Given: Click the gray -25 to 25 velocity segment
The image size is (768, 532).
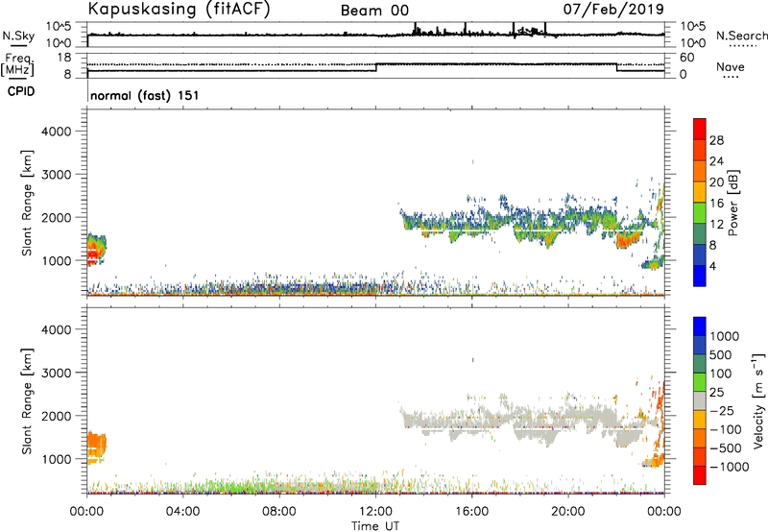Looking at the screenshot, I should [x=700, y=400].
